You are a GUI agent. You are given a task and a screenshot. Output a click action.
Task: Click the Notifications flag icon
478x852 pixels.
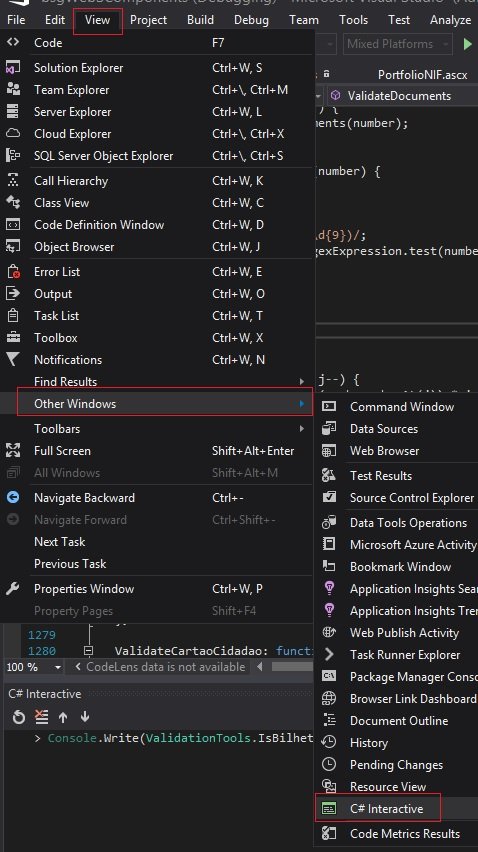click(13, 359)
